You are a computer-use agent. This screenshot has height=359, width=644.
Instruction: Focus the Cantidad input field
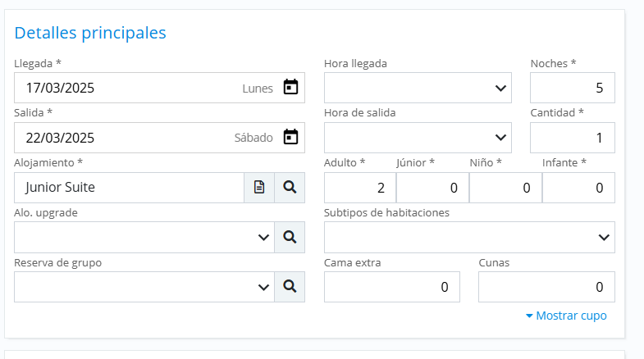(x=572, y=137)
